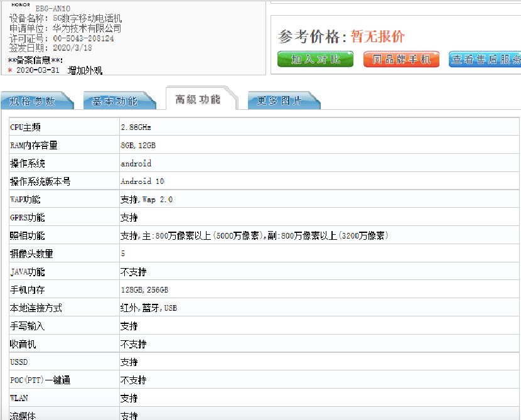This screenshot has height=420, width=521.
Task: Select the 照相功能 row label
Action: tap(28, 236)
